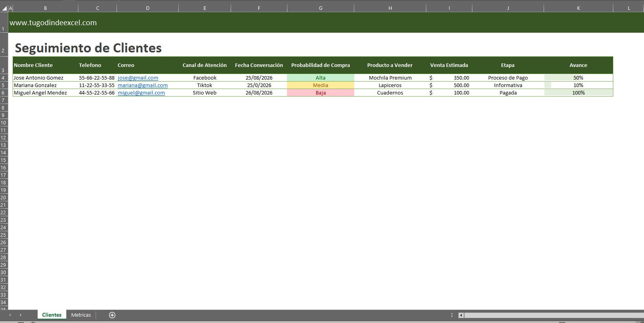644x323 pixels.
Task: Select the 350.00 estimated sale cell
Action: click(x=449, y=78)
